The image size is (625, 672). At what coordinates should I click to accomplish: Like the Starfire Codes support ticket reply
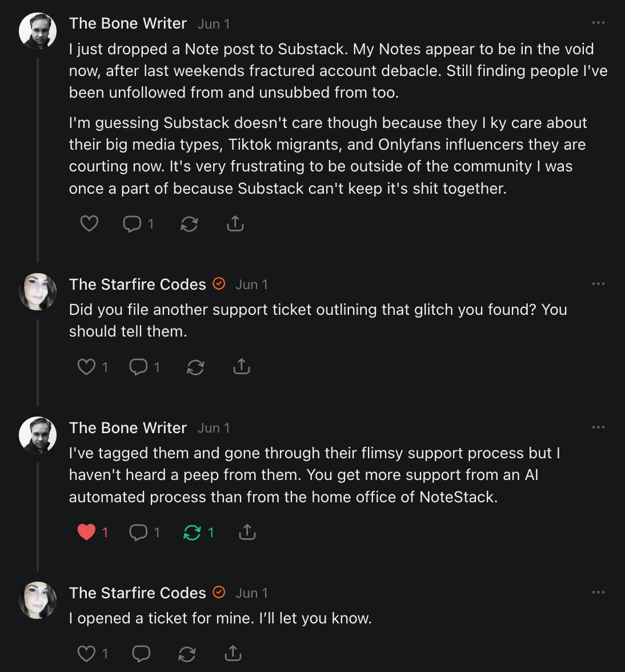(86, 367)
